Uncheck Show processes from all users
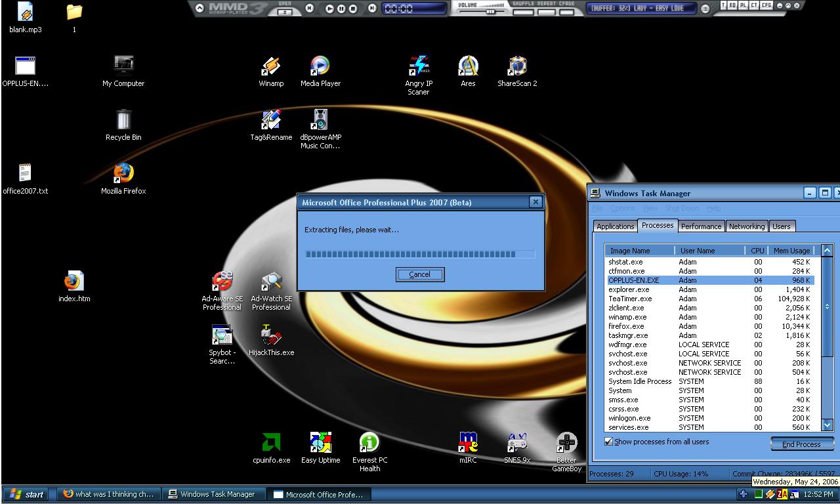 [x=608, y=442]
